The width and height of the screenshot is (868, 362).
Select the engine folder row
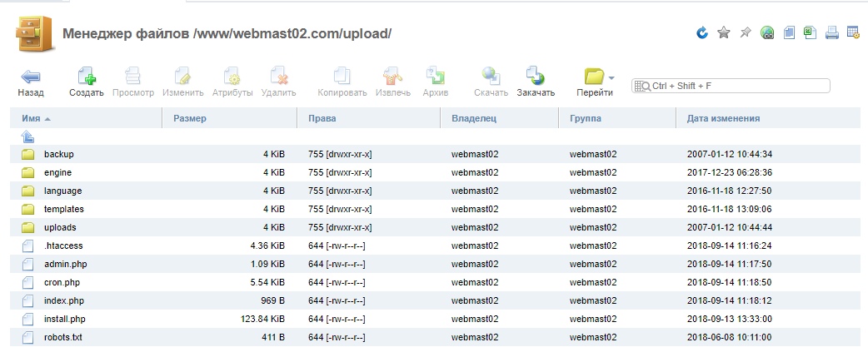[57, 172]
